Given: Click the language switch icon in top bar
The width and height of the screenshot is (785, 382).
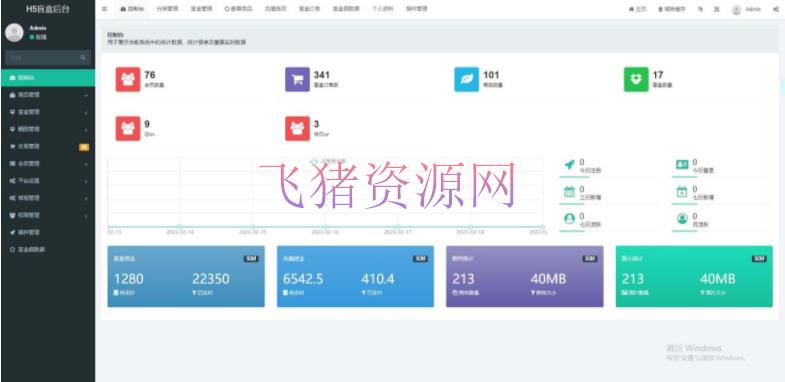Looking at the screenshot, I should pos(700,9).
